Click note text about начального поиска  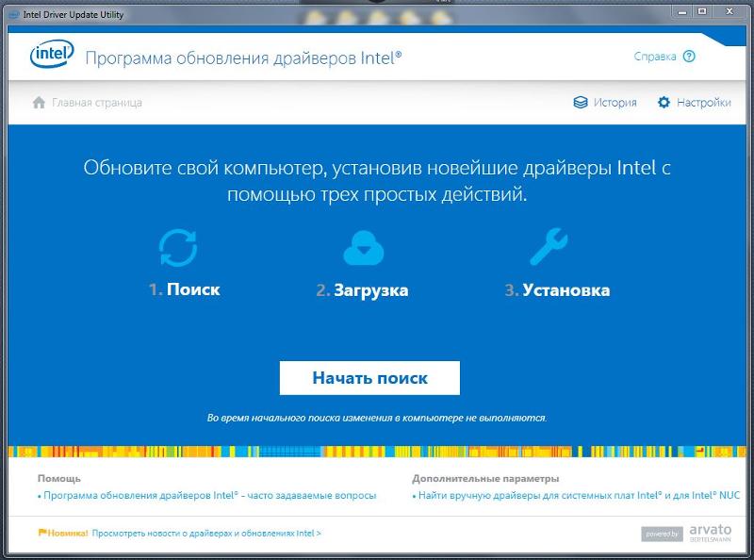(x=377, y=418)
